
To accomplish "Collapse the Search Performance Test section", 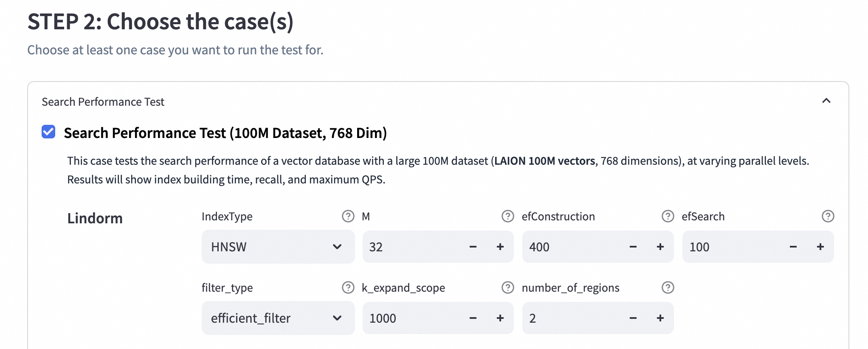I will click(826, 101).
